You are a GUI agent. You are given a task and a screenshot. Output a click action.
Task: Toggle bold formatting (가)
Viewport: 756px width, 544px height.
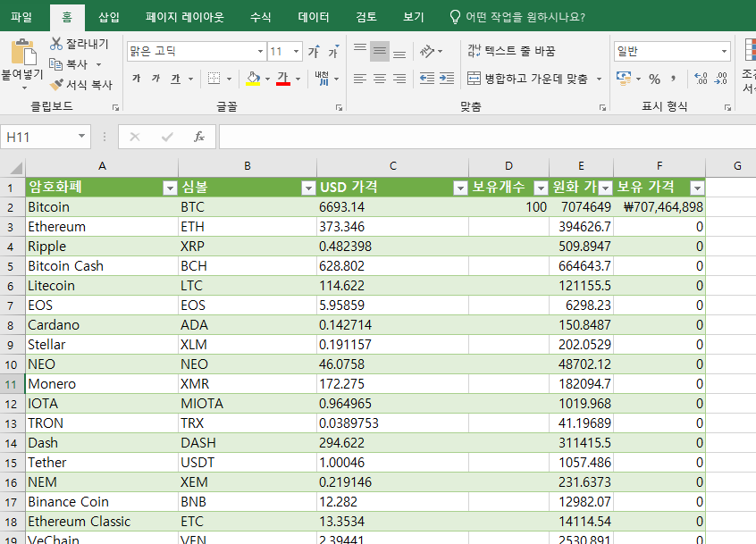137,78
